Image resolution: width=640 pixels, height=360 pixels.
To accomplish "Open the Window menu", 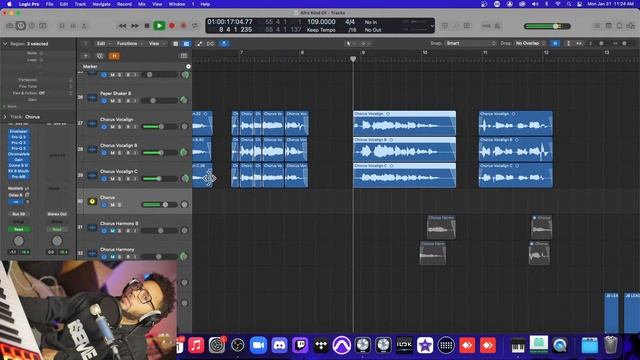I will tap(177, 4).
